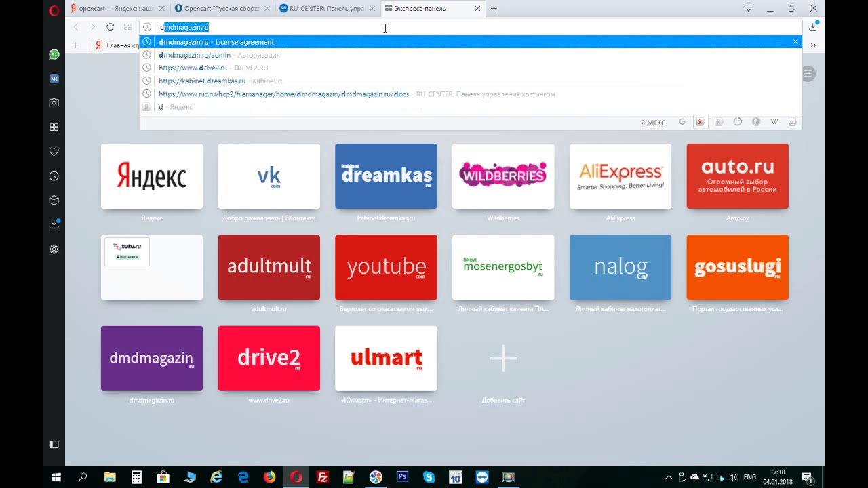Select the Экспресс-панель tab
Screen dimensions: 868x488
point(432,9)
